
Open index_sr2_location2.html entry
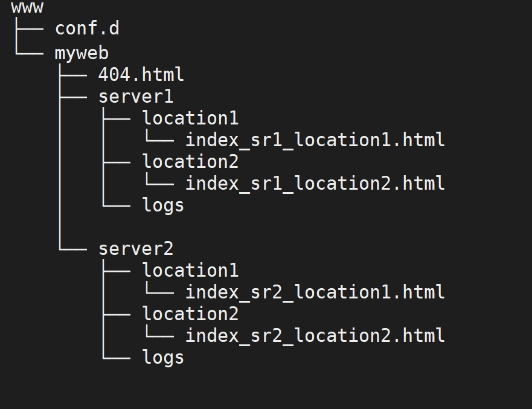point(315,336)
